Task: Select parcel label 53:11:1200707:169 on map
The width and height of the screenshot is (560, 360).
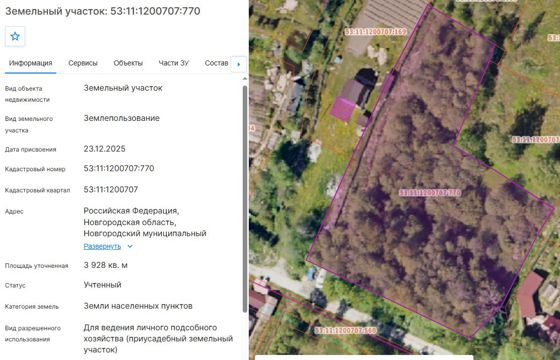Action: tap(376, 32)
